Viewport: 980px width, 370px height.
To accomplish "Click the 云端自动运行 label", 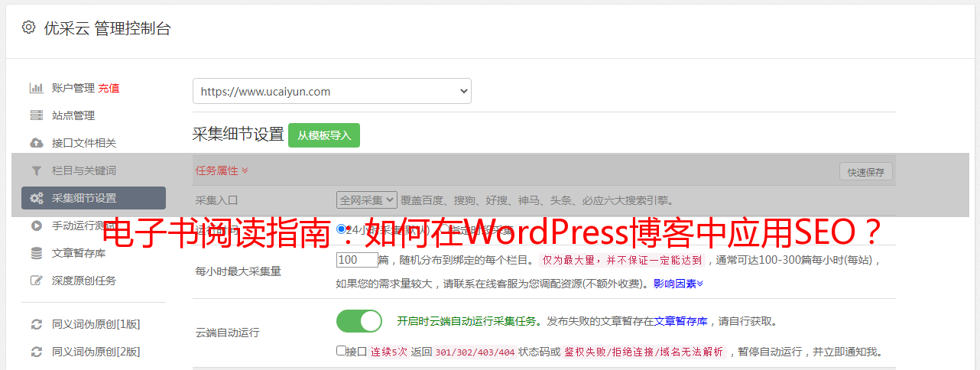I will pos(228,333).
